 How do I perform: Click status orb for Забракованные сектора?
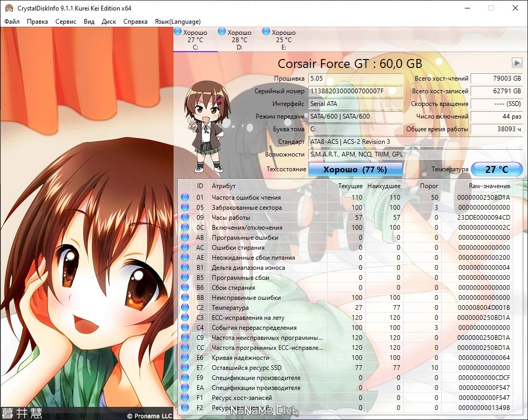coord(185,208)
